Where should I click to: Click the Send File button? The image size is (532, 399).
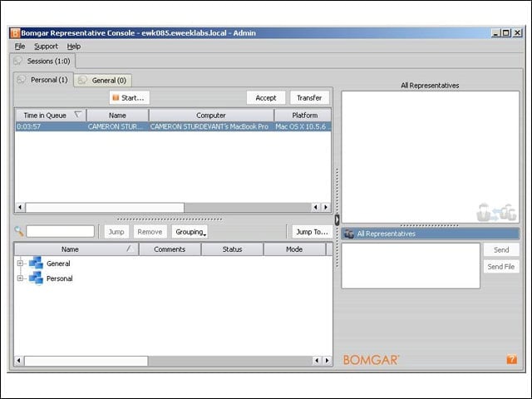501,267
